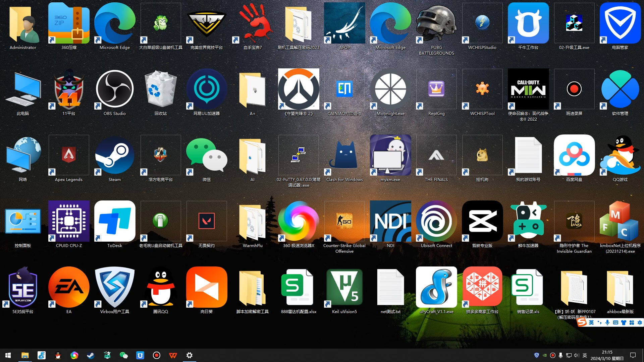Open the Steam desktop shortcut
Screen dimensions: 644x362
(x=115, y=158)
